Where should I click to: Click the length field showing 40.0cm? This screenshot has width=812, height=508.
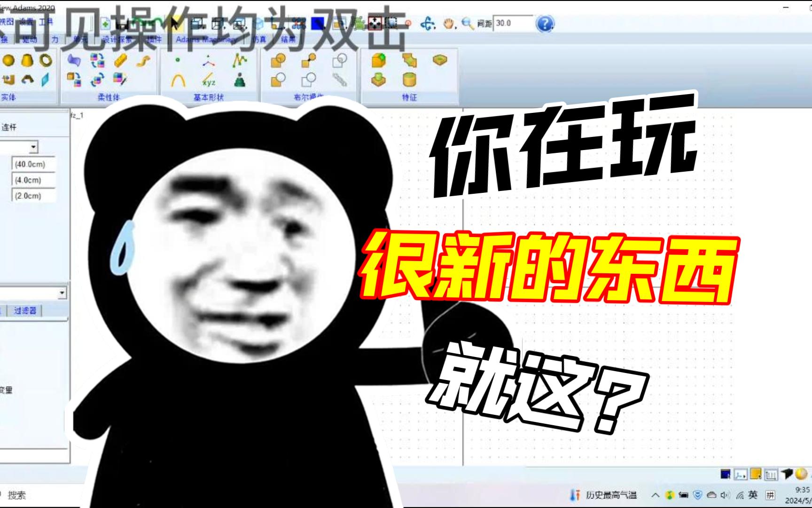click(x=34, y=164)
